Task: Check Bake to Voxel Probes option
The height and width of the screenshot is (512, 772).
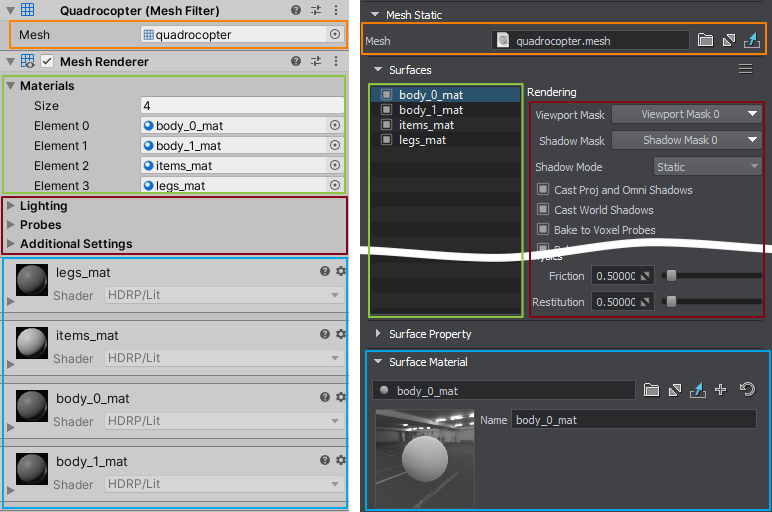Action: pos(544,230)
